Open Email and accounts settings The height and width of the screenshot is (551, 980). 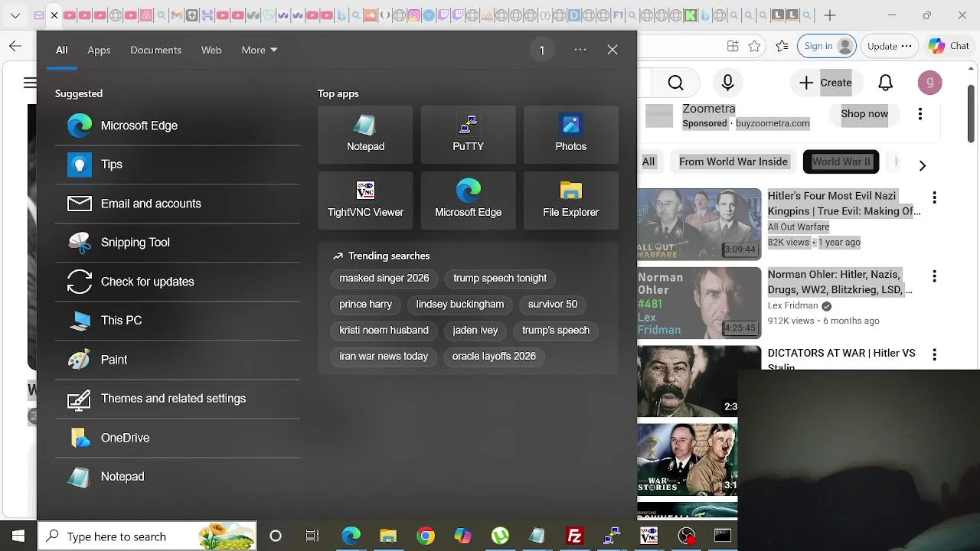click(x=177, y=204)
